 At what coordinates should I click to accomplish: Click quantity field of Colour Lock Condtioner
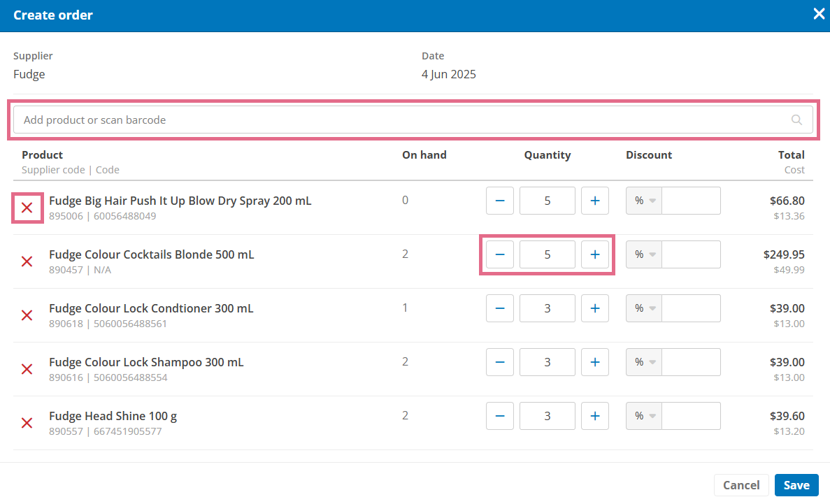[x=548, y=308]
